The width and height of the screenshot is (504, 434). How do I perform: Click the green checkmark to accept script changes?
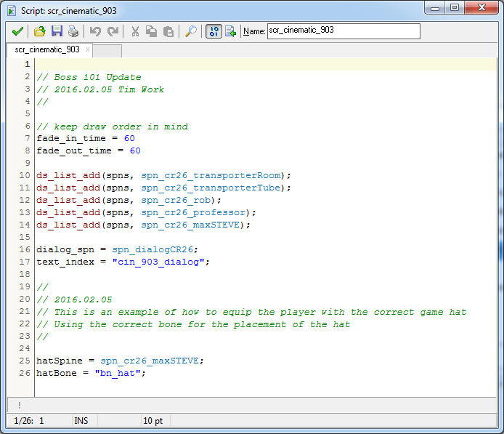[17, 31]
